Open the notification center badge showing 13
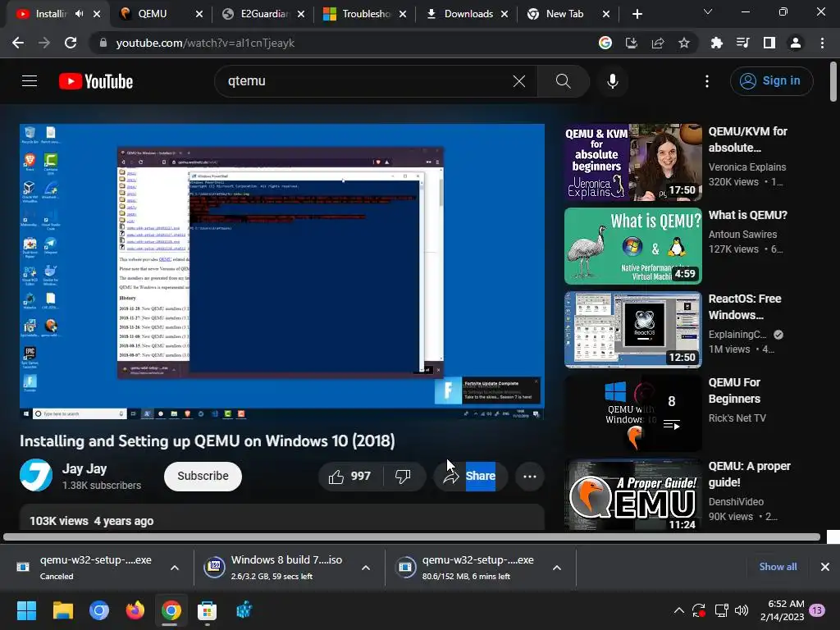This screenshot has width=840, height=630. (x=817, y=610)
